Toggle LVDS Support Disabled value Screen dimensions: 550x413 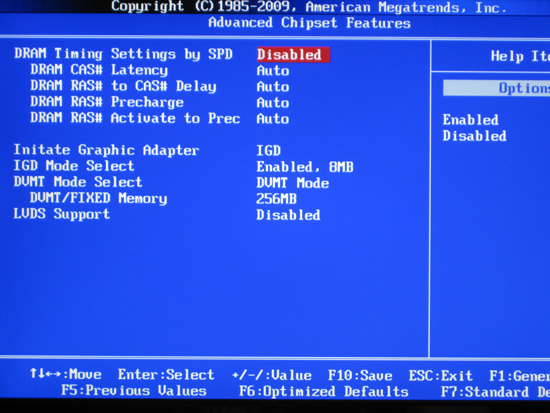(x=288, y=215)
